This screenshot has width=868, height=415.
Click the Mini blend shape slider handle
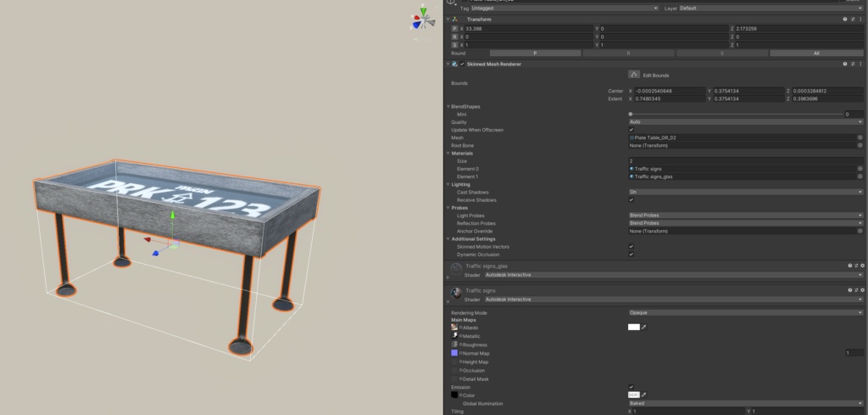tap(631, 114)
